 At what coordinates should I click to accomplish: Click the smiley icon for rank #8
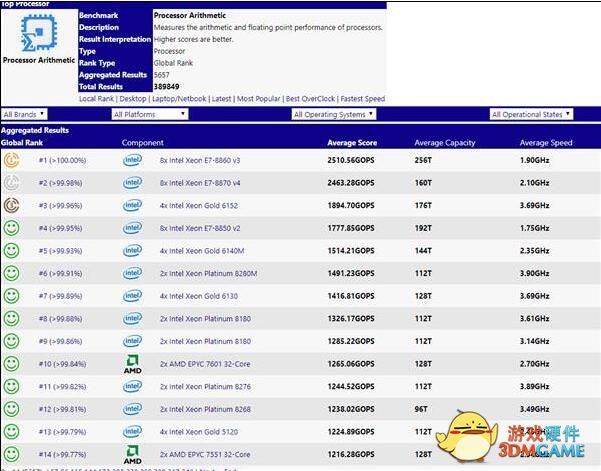pos(11,318)
